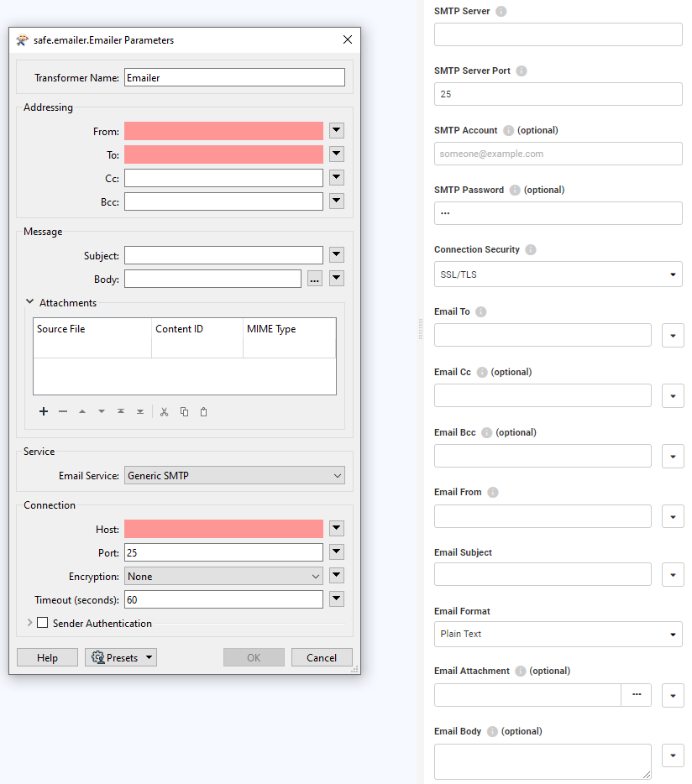Screen dimensions: 692x784
Task: Remove the selected attachment
Action: 63,411
